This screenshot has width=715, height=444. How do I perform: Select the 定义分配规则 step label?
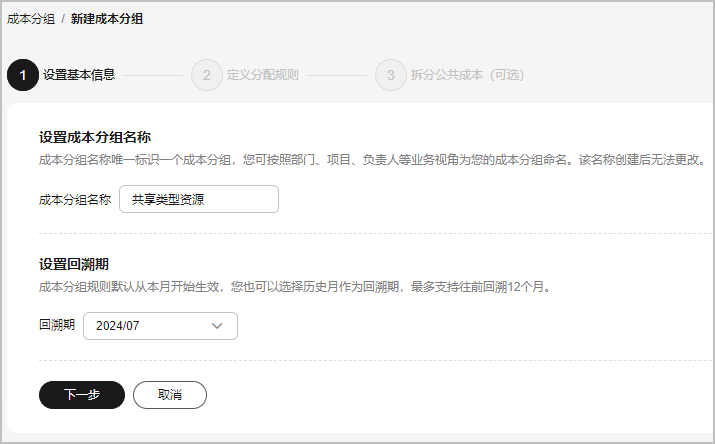(263, 75)
